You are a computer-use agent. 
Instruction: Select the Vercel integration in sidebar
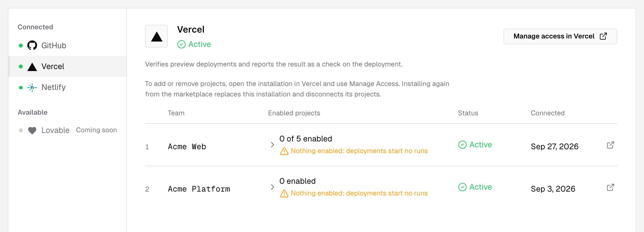(x=67, y=66)
